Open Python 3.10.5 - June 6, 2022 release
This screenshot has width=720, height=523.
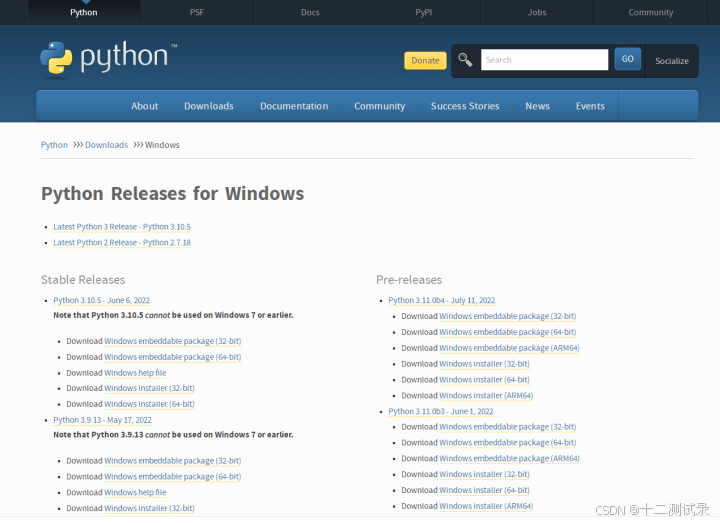101,300
